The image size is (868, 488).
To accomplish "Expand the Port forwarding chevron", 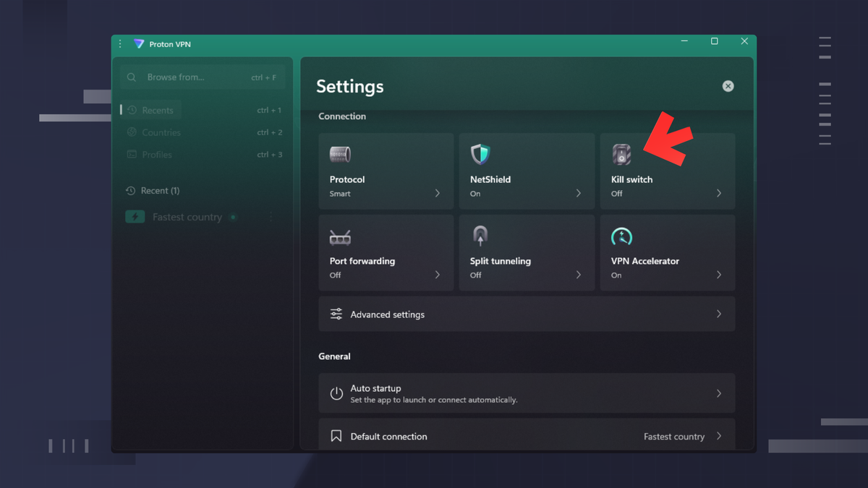I will pyautogui.click(x=438, y=275).
